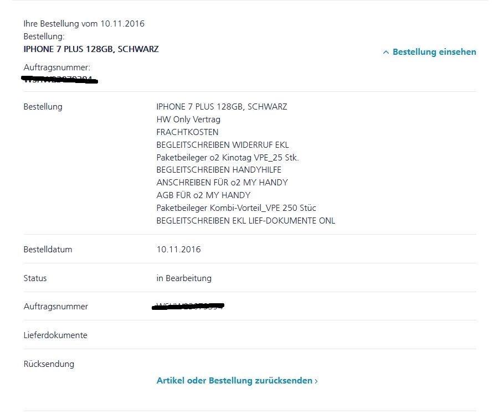Select Paketbeileger o2 Kinotag entry

(x=227, y=158)
